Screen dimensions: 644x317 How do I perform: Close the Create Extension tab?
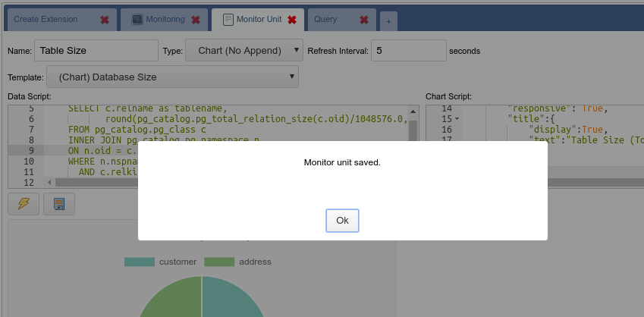click(105, 20)
